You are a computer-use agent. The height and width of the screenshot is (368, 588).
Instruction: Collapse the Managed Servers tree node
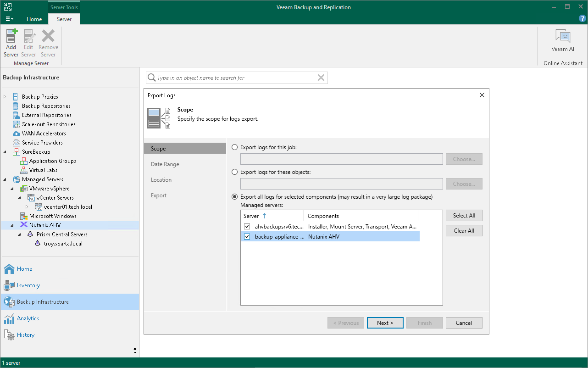coord(5,179)
